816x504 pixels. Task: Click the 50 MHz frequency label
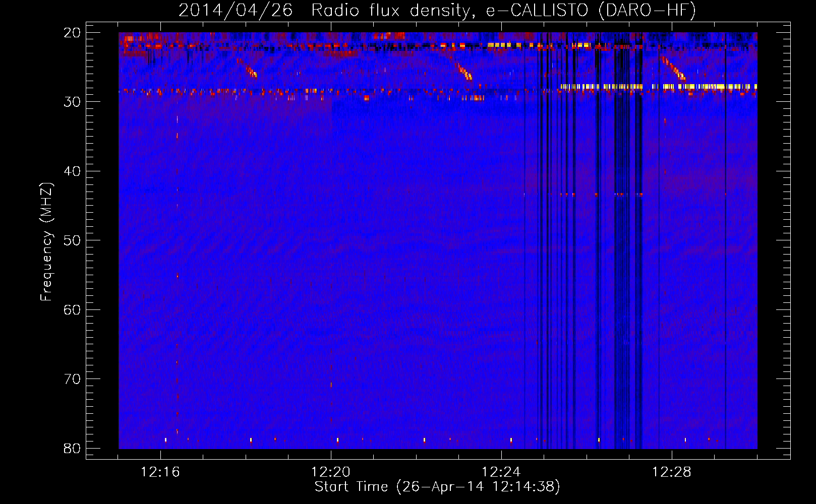click(72, 240)
